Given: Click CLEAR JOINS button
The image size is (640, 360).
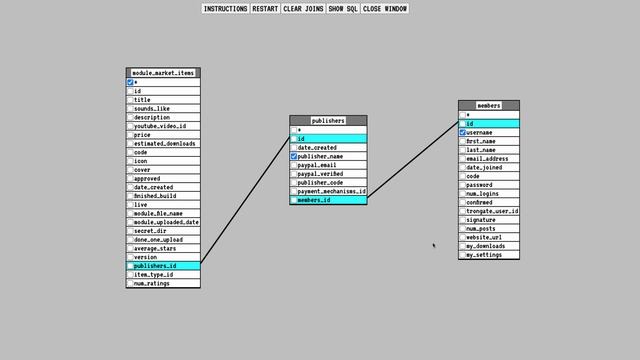Looking at the screenshot, I should 303,9.
